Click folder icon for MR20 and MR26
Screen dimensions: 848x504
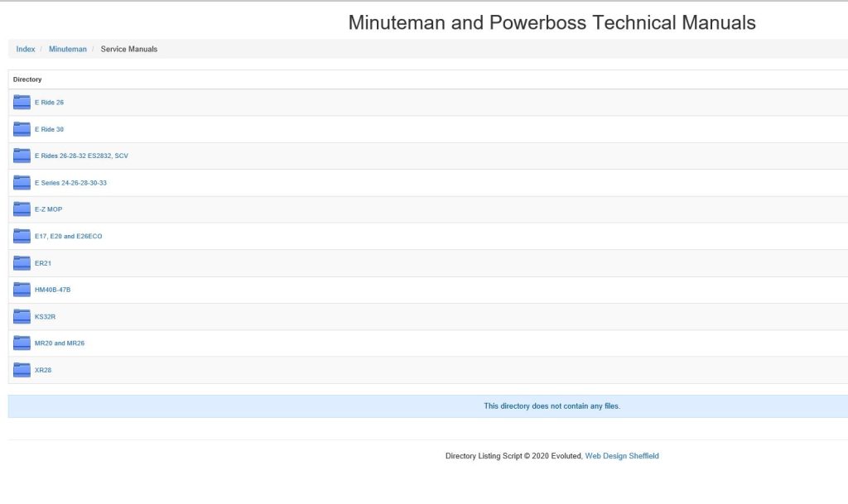pyautogui.click(x=22, y=343)
